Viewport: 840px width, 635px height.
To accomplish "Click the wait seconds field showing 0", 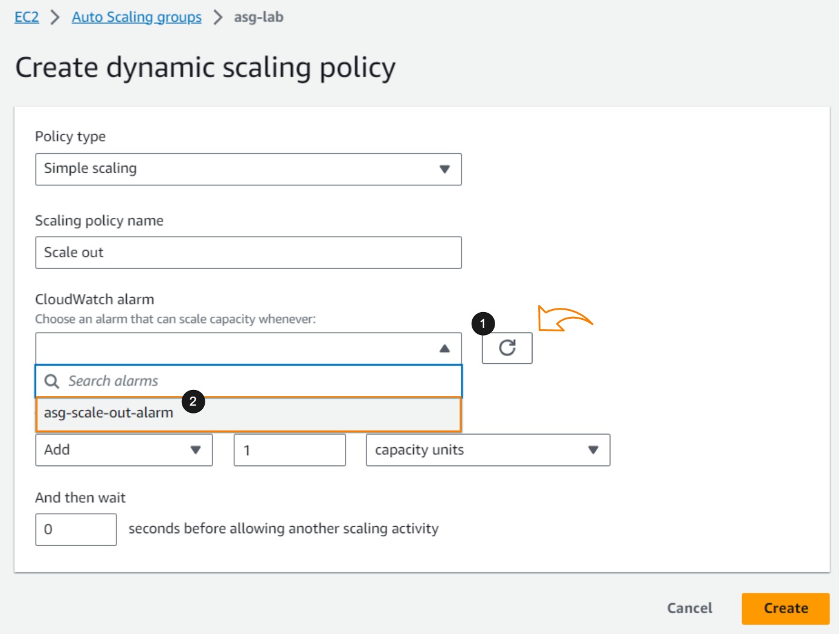I will click(75, 530).
